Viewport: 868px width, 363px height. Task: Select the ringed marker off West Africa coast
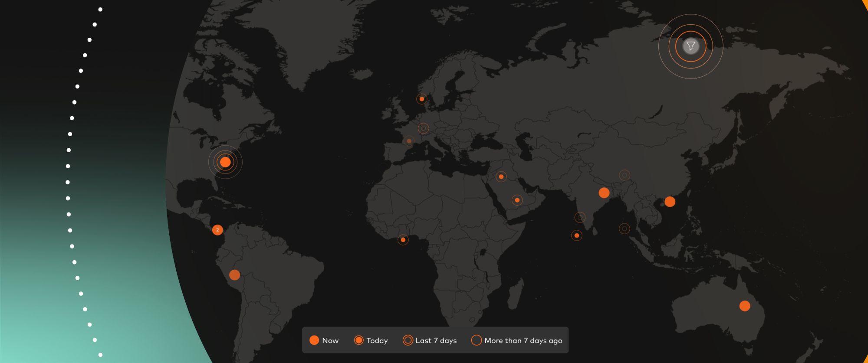[x=403, y=240]
